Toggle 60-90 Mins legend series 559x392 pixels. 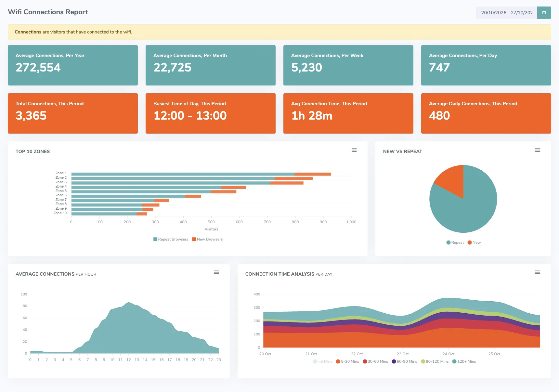(404, 361)
